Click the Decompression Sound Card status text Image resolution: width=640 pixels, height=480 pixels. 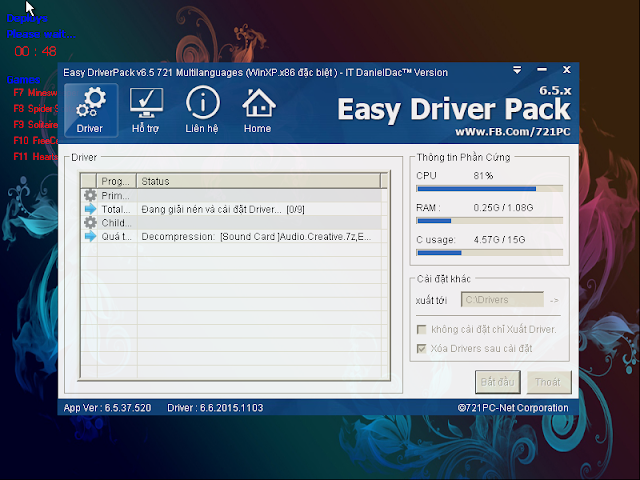pyautogui.click(x=256, y=237)
